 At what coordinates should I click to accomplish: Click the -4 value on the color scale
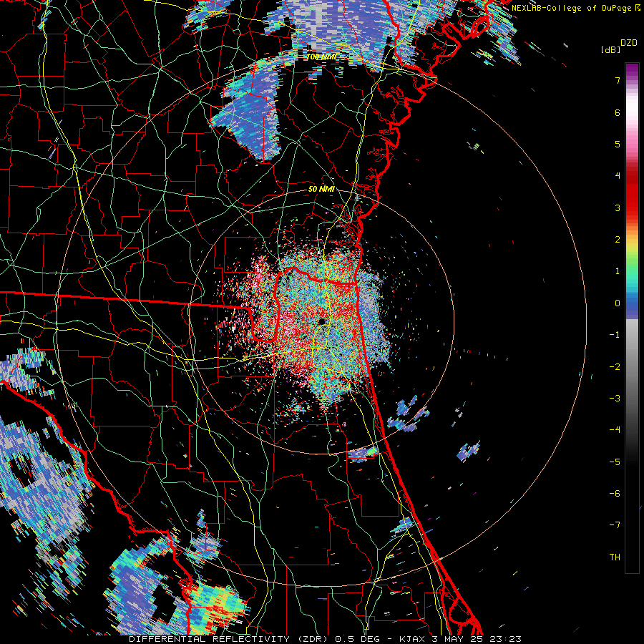[615, 430]
